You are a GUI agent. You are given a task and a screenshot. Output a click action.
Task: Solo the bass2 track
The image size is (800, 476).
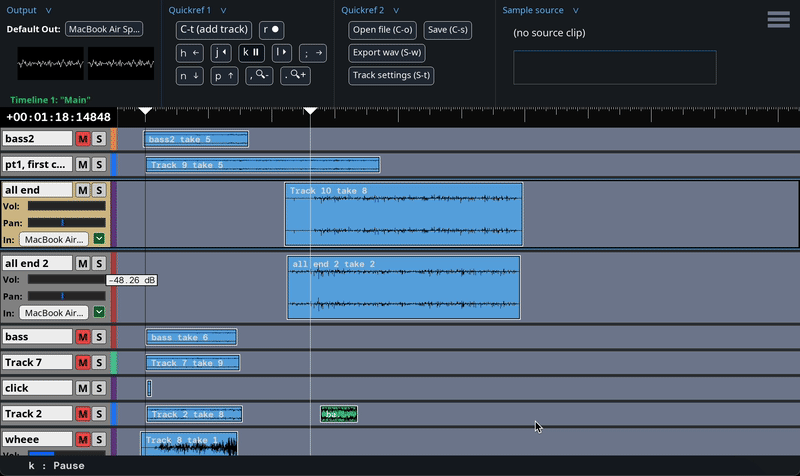pos(99,139)
